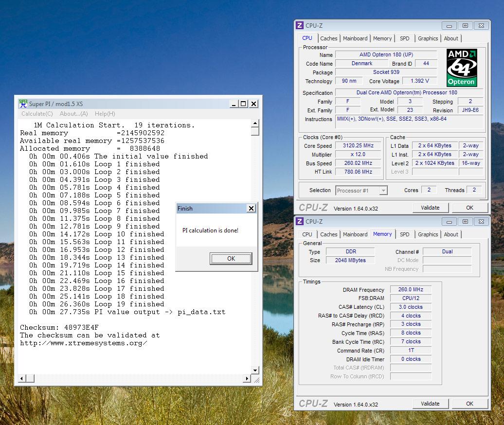Click the FSB:DRAM value CPU/12
This screenshot has height=425, width=504.
[411, 298]
